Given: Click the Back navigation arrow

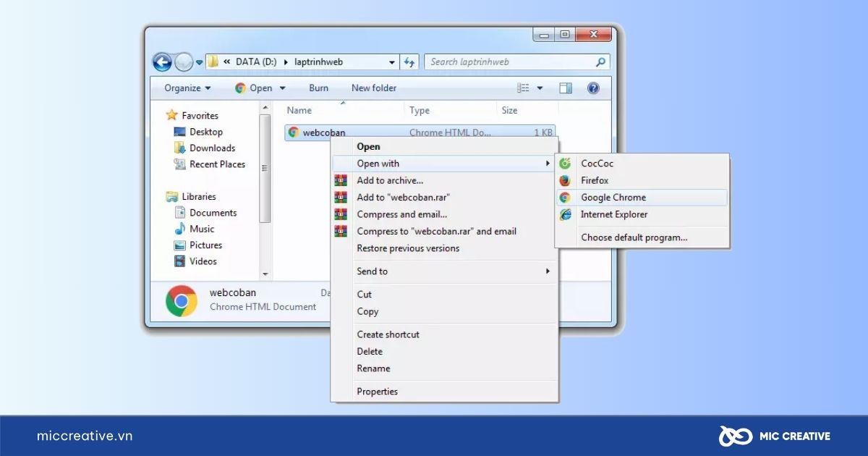Looking at the screenshot, I should point(162,62).
